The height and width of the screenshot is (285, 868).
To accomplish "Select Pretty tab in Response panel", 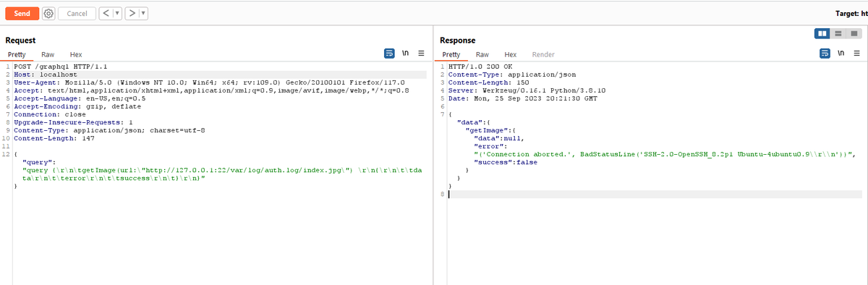I will point(451,54).
